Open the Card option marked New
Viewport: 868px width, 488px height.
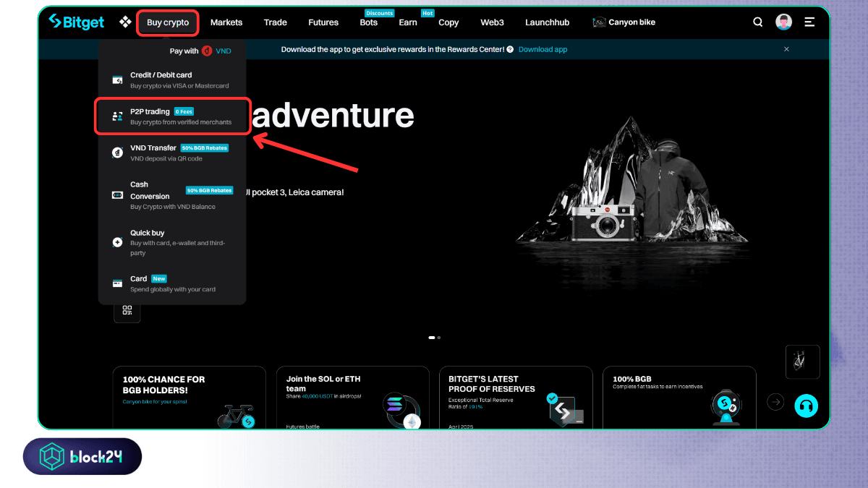pyautogui.click(x=172, y=283)
